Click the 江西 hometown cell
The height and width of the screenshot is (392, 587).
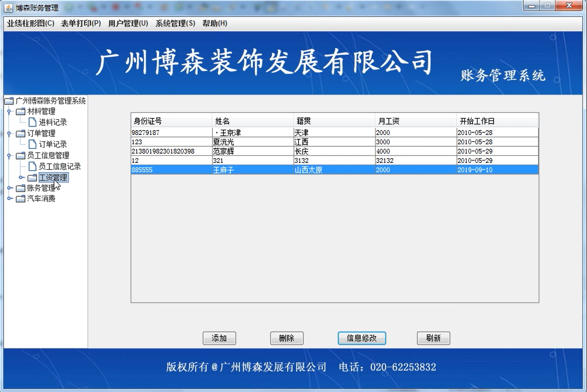coord(334,142)
